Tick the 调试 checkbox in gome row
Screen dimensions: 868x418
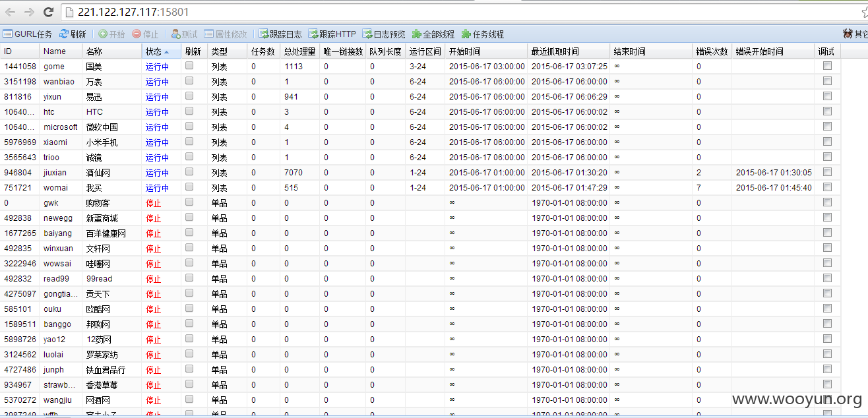pos(827,66)
